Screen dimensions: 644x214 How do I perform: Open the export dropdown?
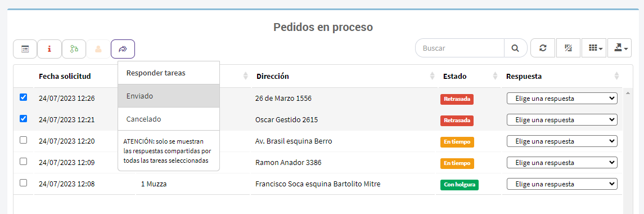tap(619, 48)
